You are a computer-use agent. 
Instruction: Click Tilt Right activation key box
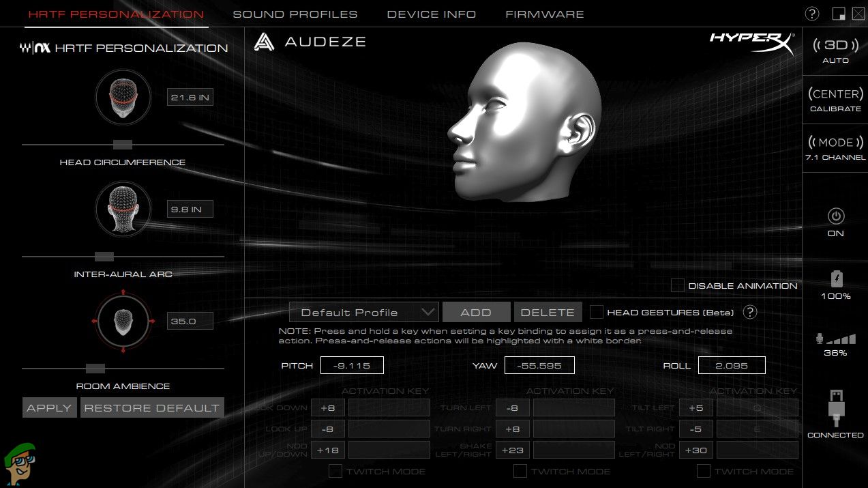(758, 429)
